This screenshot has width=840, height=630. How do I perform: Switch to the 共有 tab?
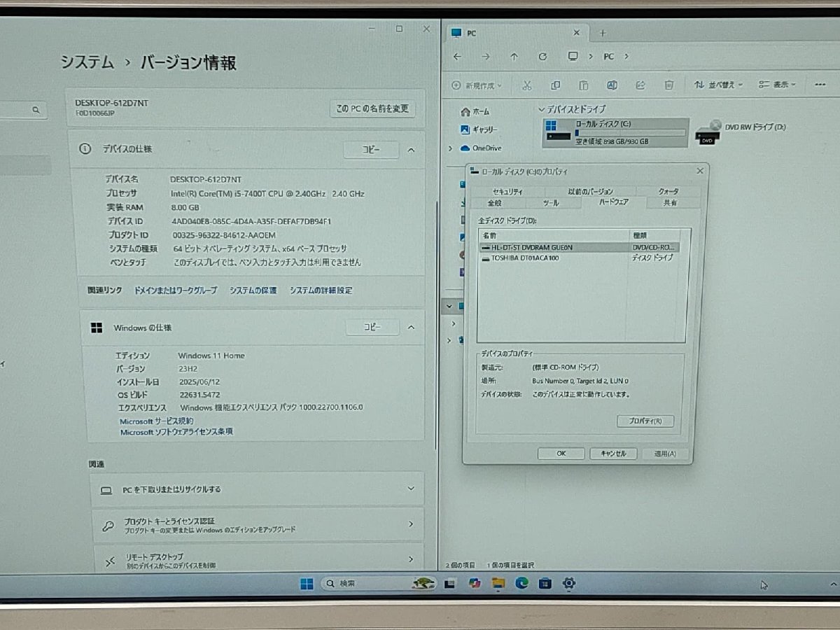(670, 203)
